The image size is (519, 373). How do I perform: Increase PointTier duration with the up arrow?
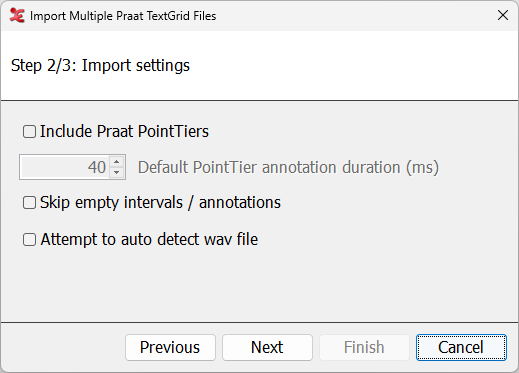pyautogui.click(x=116, y=162)
